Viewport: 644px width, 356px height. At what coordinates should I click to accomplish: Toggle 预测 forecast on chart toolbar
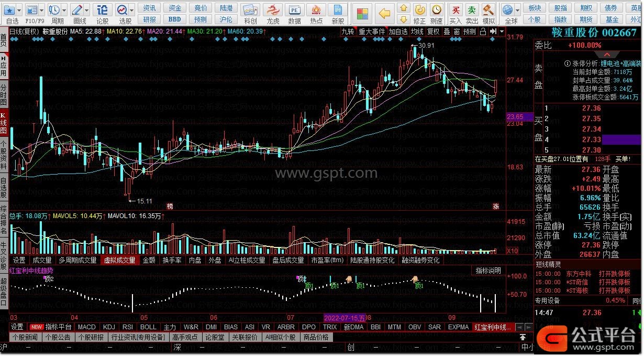[470, 31]
